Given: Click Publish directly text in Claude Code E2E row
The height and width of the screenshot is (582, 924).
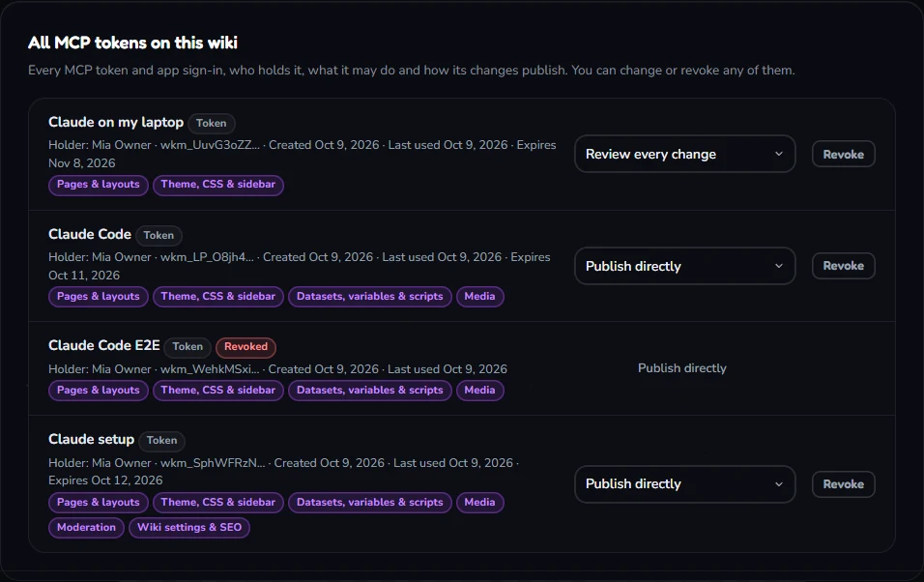Looking at the screenshot, I should click(681, 368).
